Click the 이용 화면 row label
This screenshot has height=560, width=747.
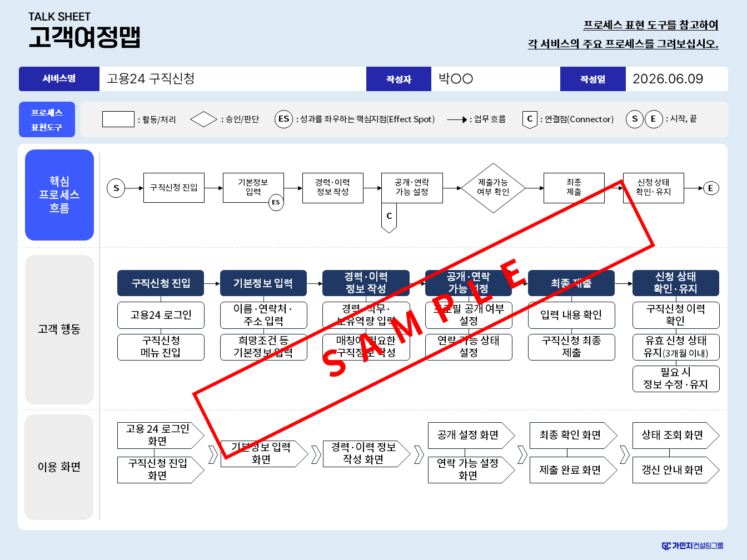59,467
